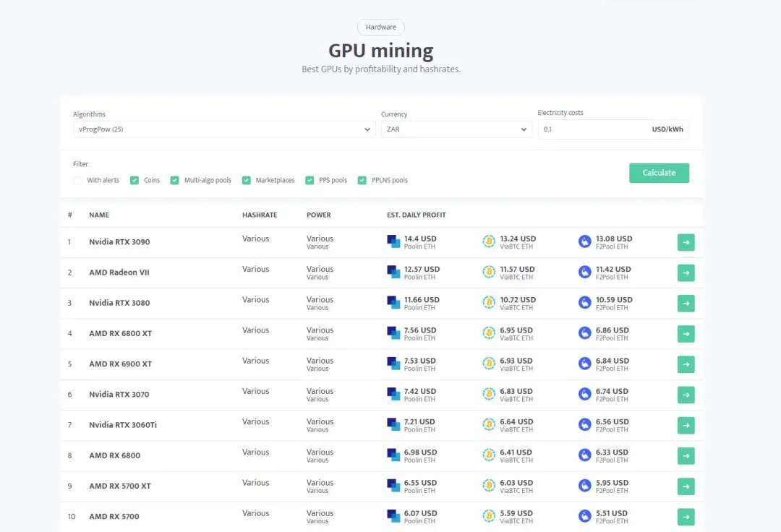The height and width of the screenshot is (532, 781).
Task: Click the ViaBTC icon in the AMD Radeon VII row
Action: 489,273
